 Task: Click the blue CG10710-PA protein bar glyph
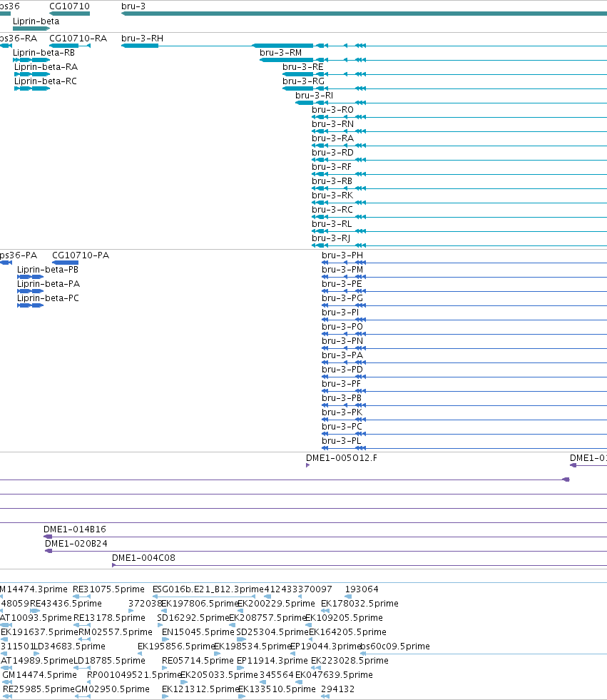tap(65, 263)
